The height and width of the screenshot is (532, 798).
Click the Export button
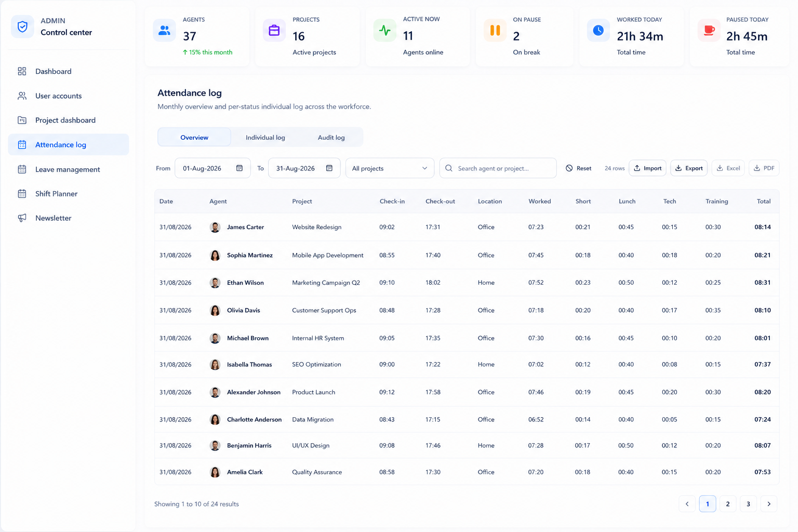tap(689, 168)
